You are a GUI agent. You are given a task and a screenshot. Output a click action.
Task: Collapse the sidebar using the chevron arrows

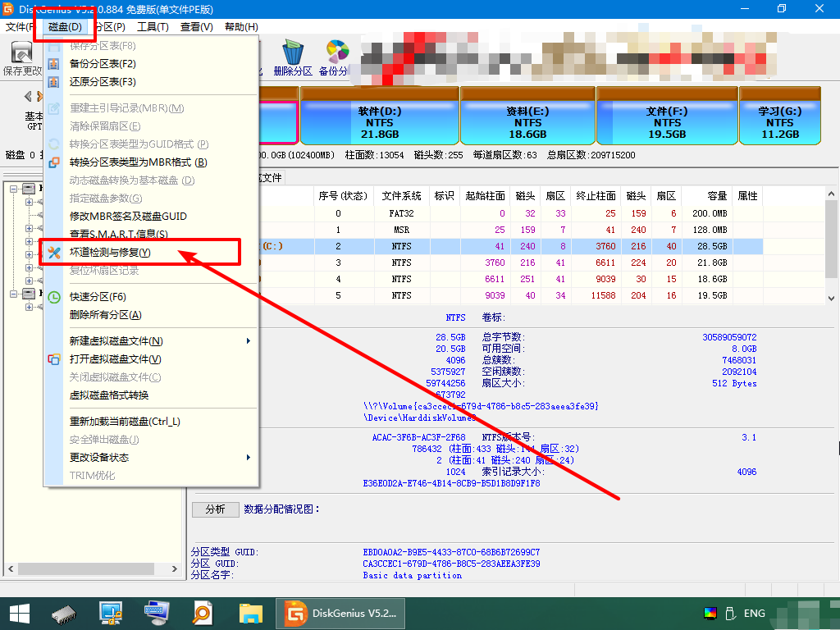tap(34, 95)
